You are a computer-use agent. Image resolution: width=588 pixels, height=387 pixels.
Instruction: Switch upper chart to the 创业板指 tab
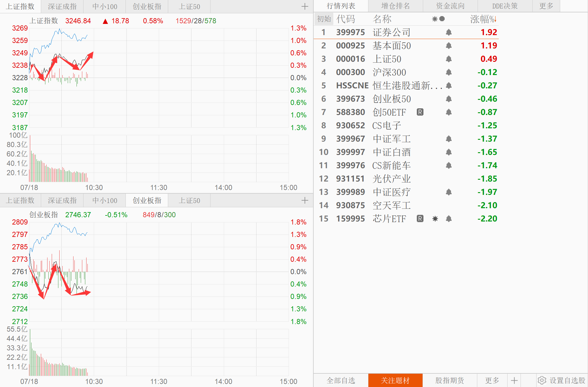coord(147,6)
